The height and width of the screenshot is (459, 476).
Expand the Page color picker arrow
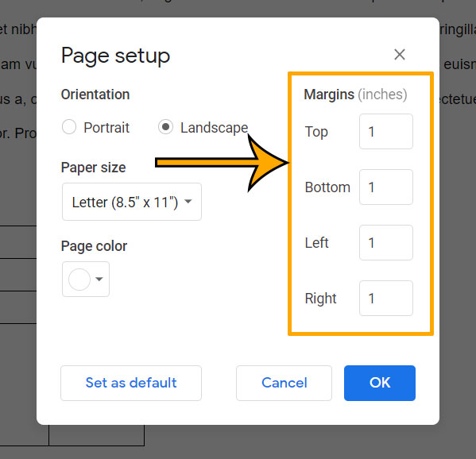tap(99, 279)
